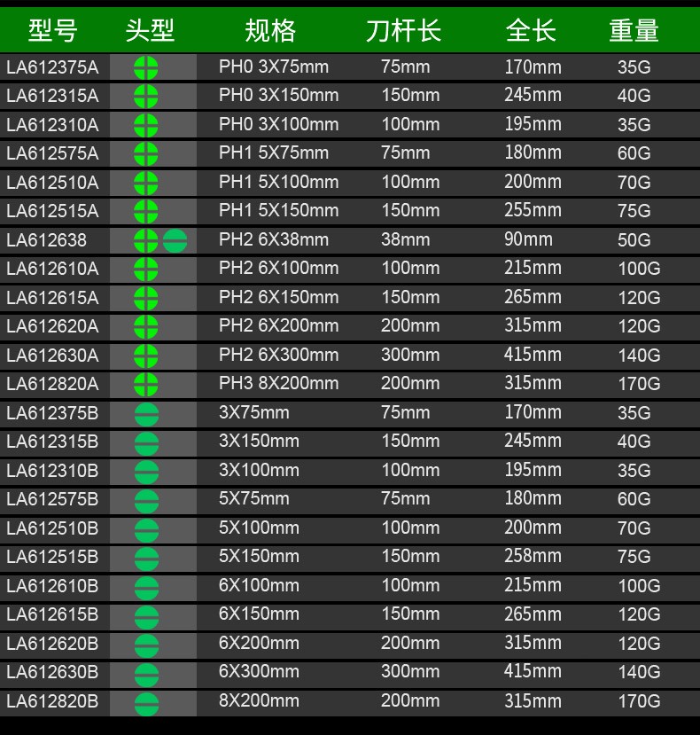Select the cross-head icon in row LA612630A

(x=145, y=356)
